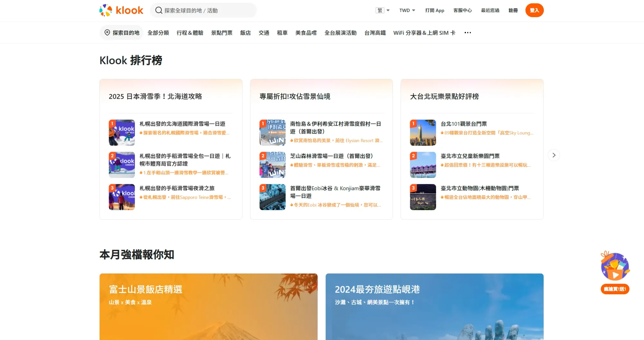644x340 pixels.
Task: Open the 探索目的地 explore button
Action: pos(121,33)
